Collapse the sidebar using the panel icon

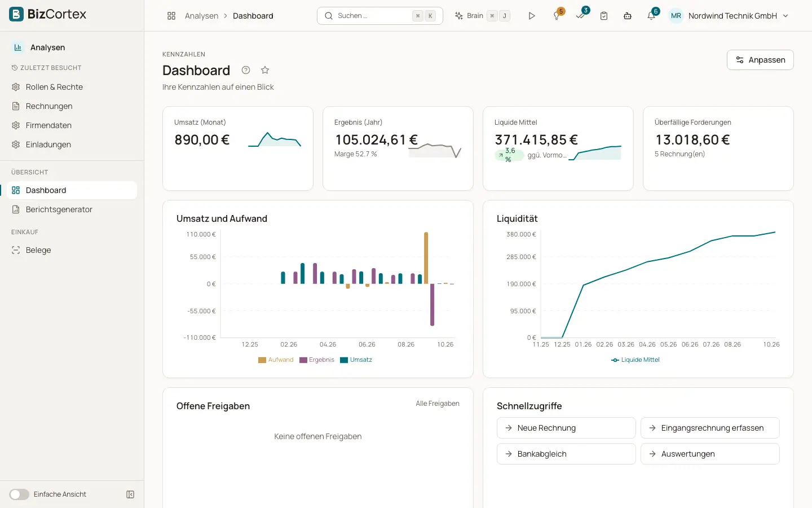[x=130, y=494]
